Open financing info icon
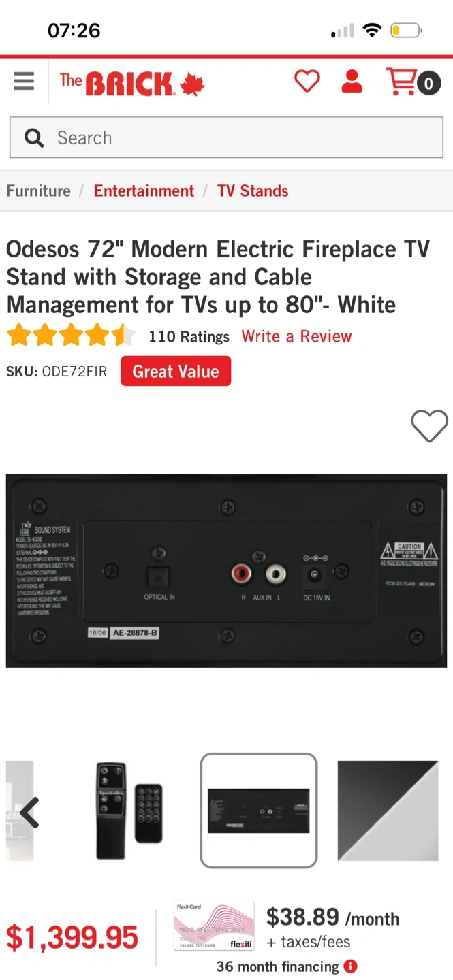 pyautogui.click(x=350, y=966)
